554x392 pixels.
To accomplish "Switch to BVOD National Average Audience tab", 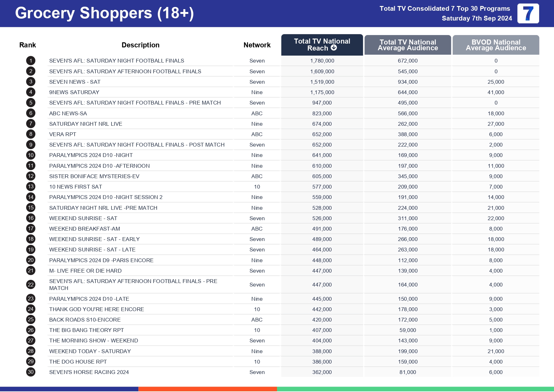I will coord(496,45).
